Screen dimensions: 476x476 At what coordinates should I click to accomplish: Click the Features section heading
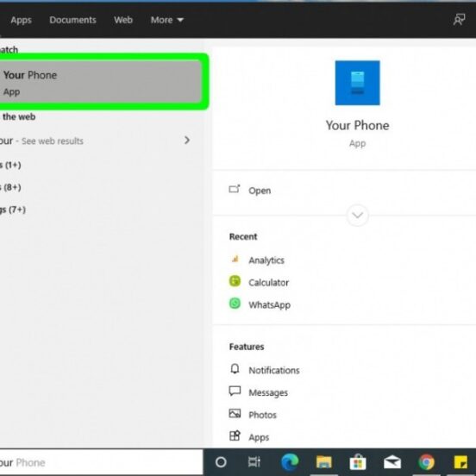coord(247,347)
